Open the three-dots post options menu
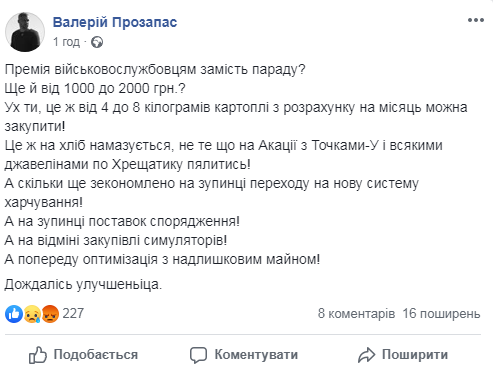Screen dimensions: 493x373 tap(476, 21)
